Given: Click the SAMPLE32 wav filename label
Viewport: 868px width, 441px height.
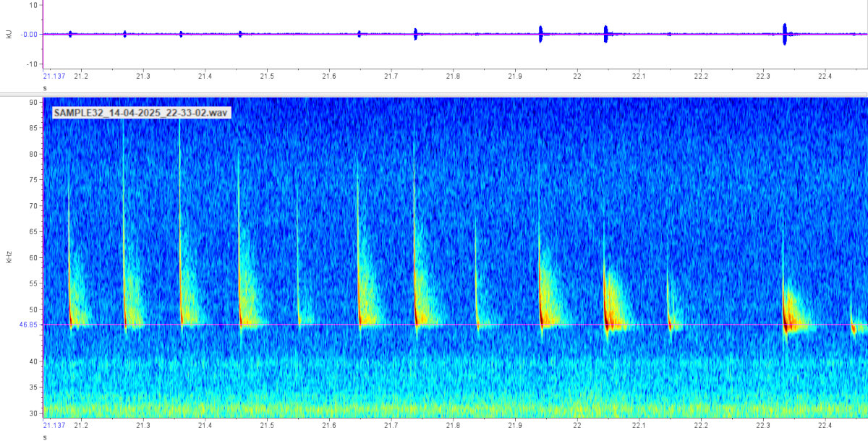Looking at the screenshot, I should click(x=141, y=113).
